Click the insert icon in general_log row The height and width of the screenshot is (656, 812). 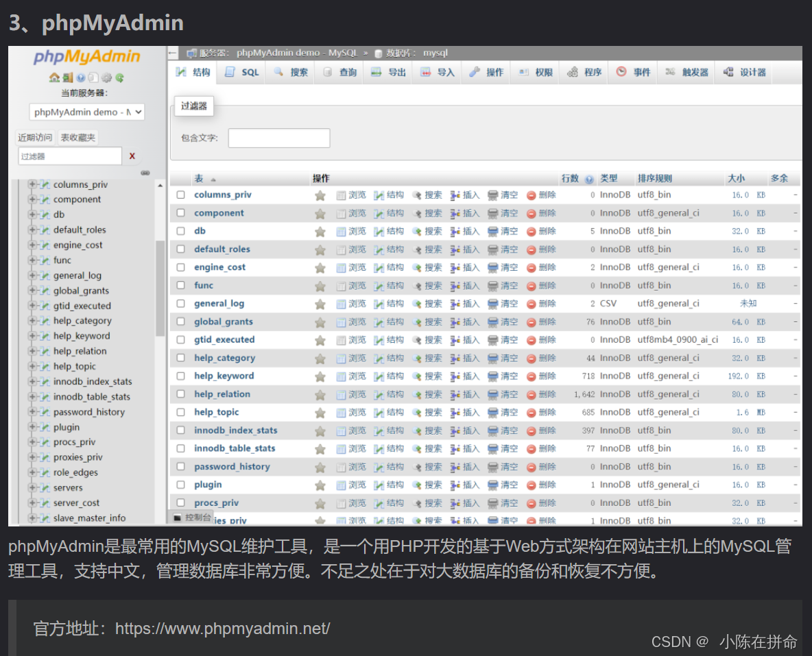(x=455, y=304)
